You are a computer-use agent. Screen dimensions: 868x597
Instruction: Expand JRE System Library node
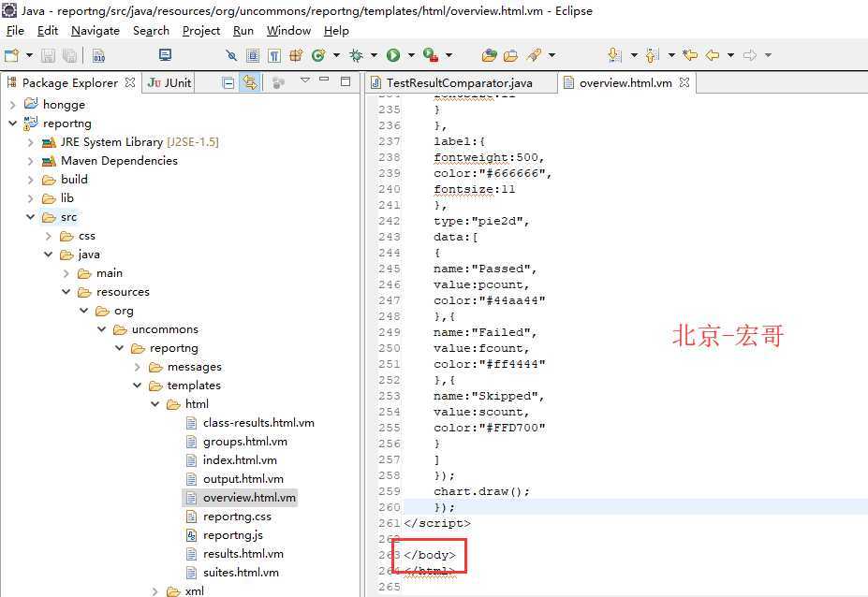click(31, 142)
